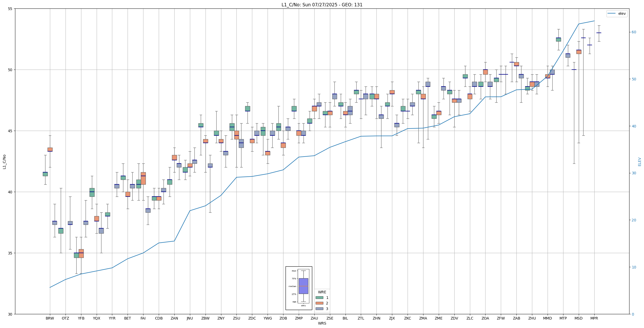The height and width of the screenshot is (328, 644).
Task: Click the orange WRE 2 legend swatch
Action: (x=319, y=303)
